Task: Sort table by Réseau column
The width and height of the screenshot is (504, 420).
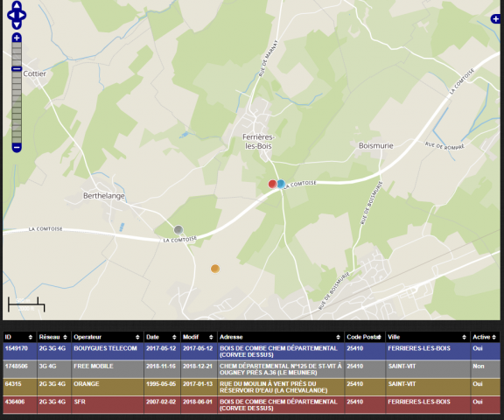Action: [x=53, y=337]
